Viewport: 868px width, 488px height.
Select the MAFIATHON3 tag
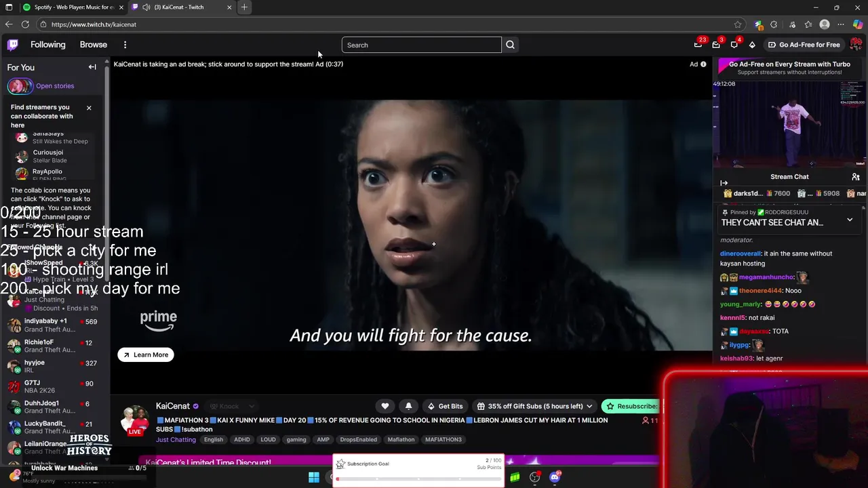443,440
